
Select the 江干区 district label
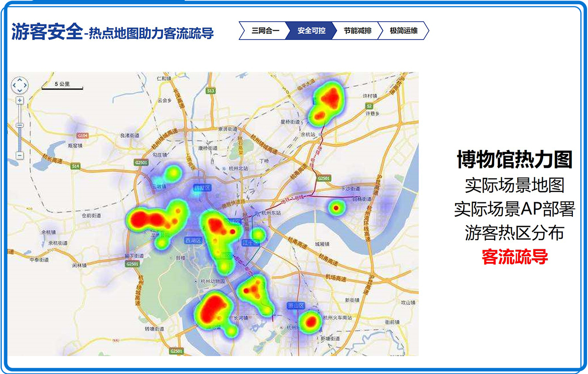tap(250, 242)
